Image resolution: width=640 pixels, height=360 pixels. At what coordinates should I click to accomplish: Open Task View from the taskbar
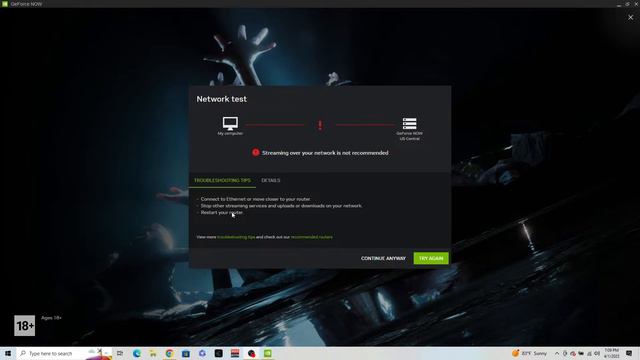[x=120, y=353]
